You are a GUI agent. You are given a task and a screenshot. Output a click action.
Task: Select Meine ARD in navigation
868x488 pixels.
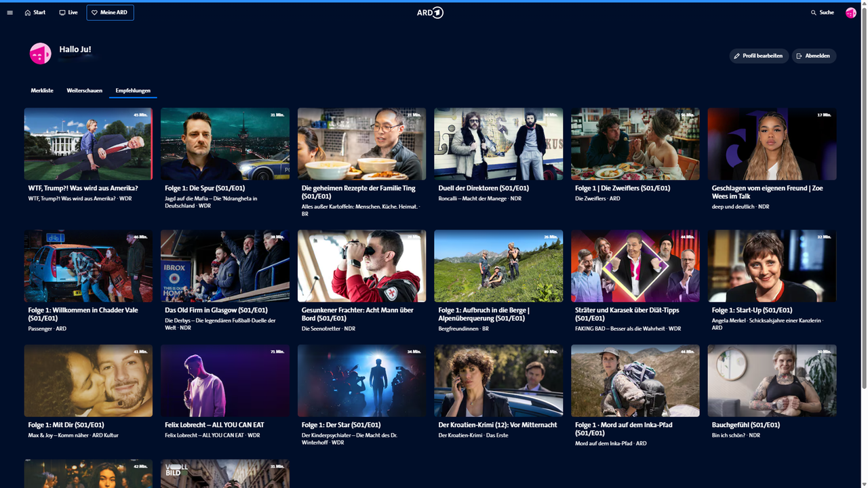[110, 12]
